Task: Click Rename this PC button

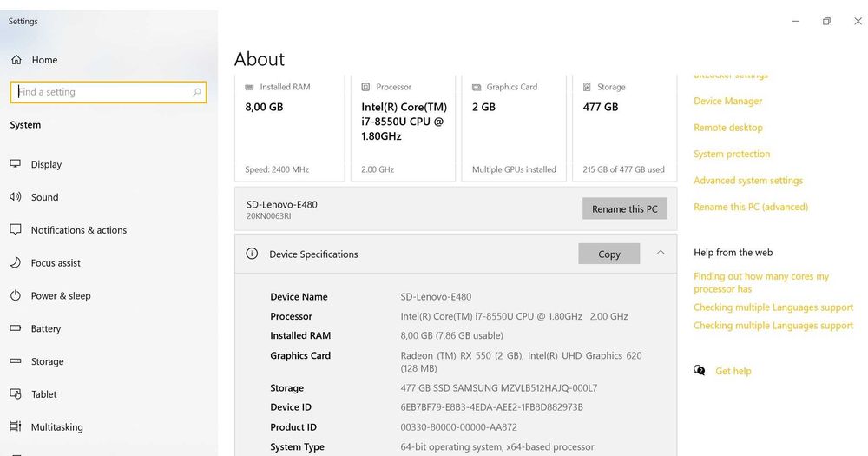Action: pos(624,208)
